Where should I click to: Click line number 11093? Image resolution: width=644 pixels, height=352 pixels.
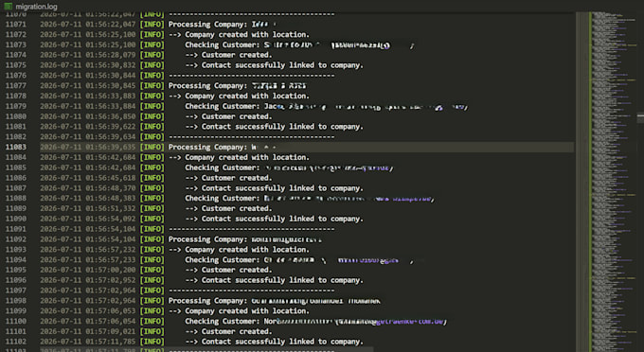15,250
